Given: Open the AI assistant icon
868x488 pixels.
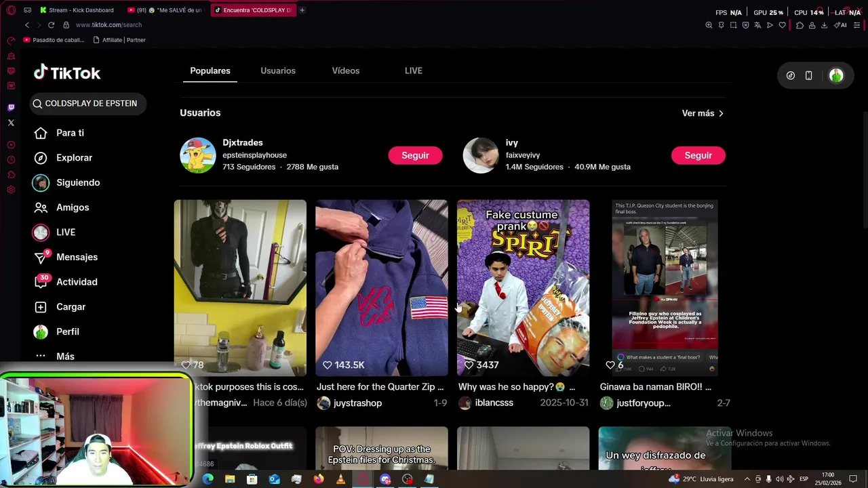Looking at the screenshot, I should pos(840,25).
